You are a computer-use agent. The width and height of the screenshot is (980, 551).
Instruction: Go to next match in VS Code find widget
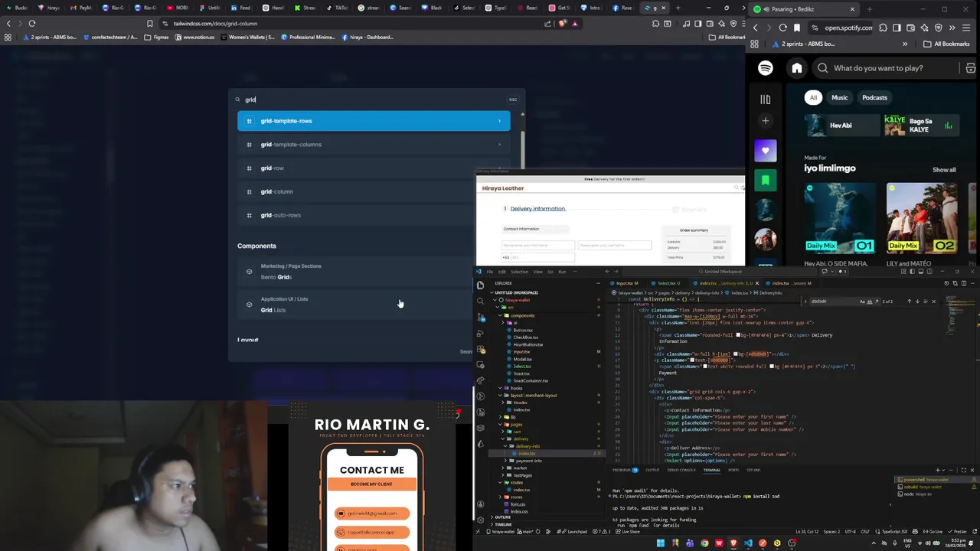coord(917,301)
